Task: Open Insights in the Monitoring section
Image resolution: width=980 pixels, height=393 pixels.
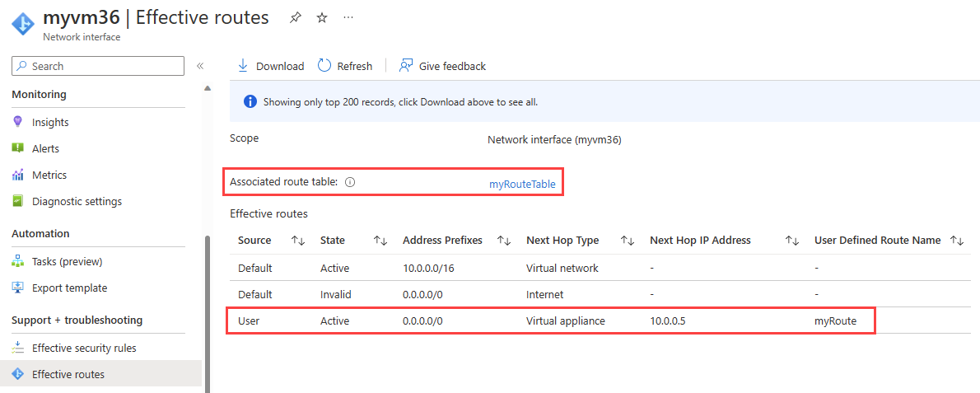Action: (x=50, y=123)
